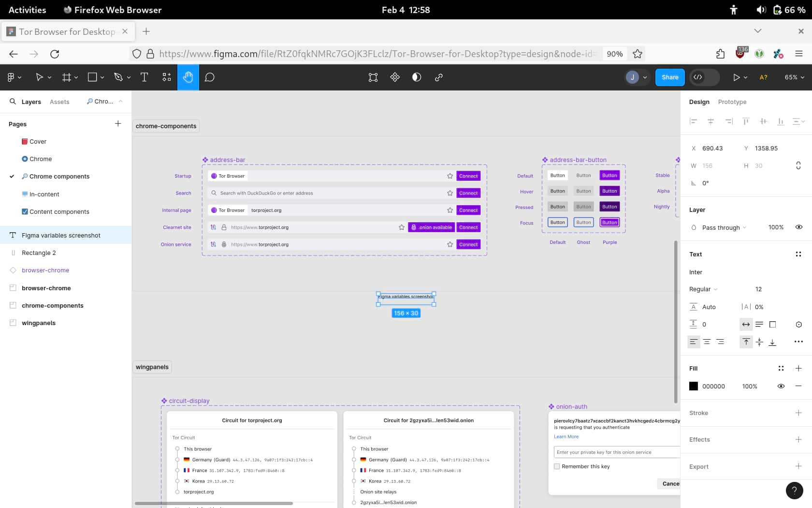Viewport: 812px width, 508px height.
Task: Open Firefox list all tabs chevron
Action: point(758,31)
